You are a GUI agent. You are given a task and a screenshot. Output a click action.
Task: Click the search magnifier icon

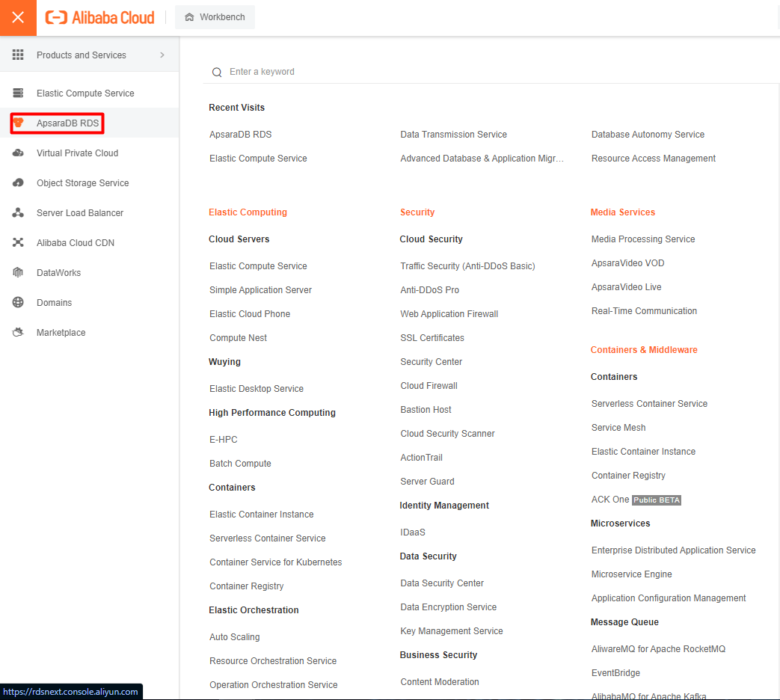pos(217,73)
